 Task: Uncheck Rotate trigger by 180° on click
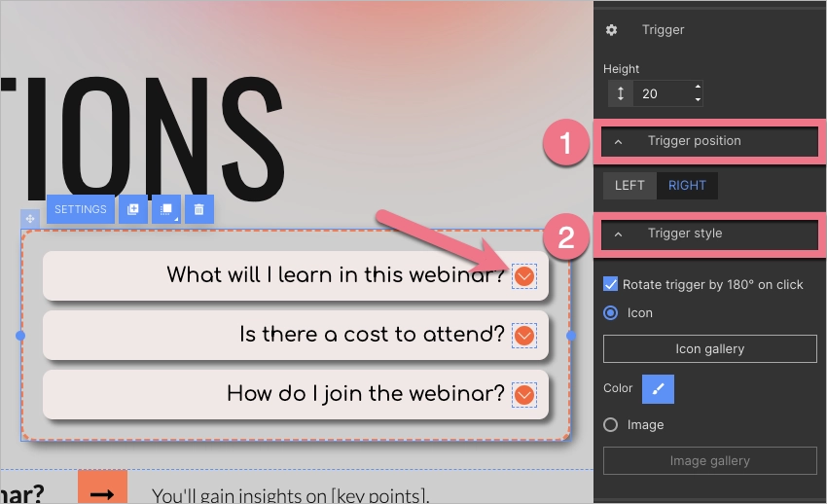(610, 285)
